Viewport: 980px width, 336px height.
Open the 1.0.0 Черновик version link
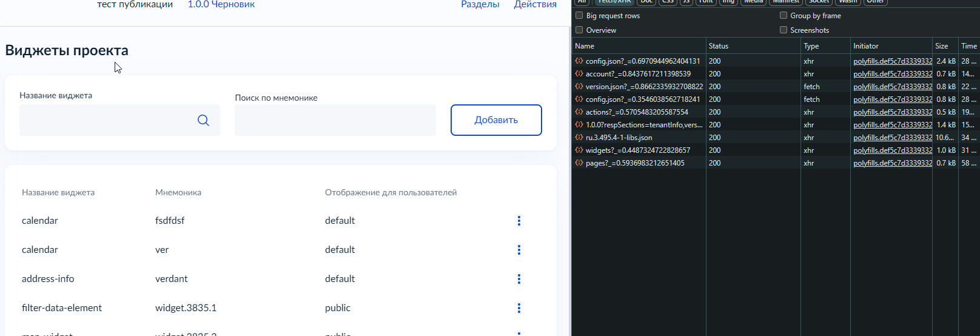(221, 4)
